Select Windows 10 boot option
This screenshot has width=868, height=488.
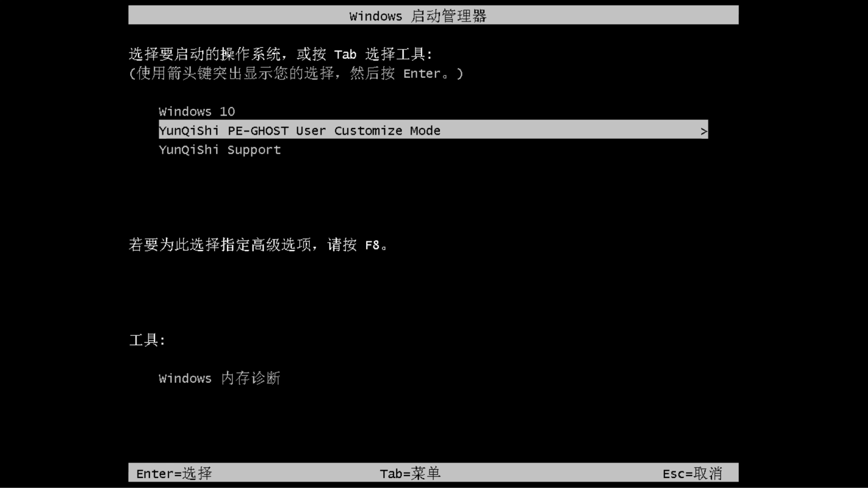point(196,111)
